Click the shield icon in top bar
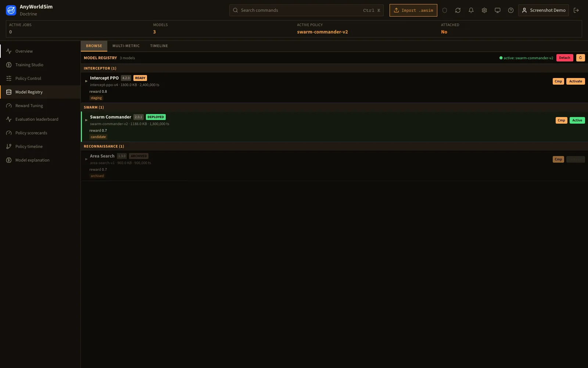Image resolution: width=588 pixels, height=368 pixels. (445, 10)
